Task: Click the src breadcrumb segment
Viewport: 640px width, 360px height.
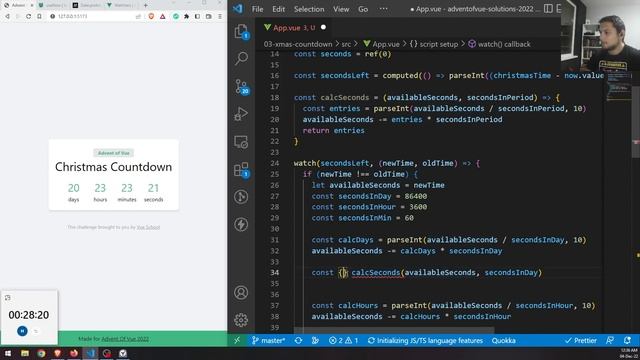Action: pos(346,44)
